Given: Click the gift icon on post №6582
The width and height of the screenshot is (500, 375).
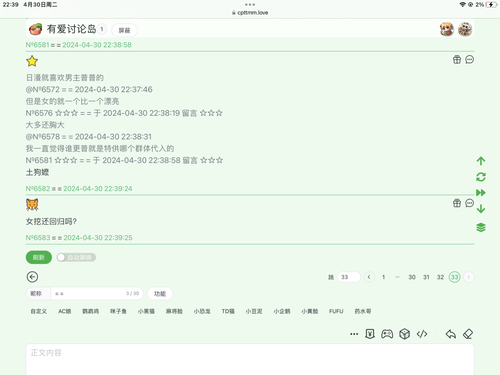Looking at the screenshot, I should tap(457, 203).
